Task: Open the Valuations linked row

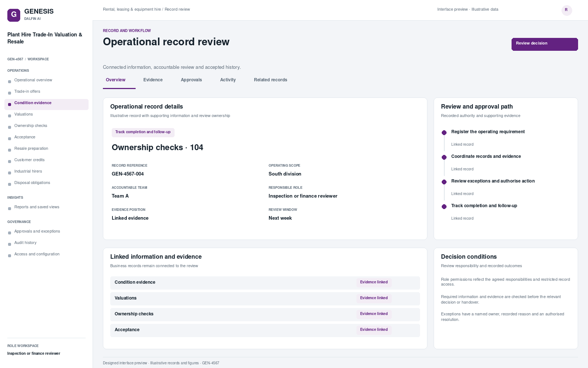Action: (x=265, y=298)
